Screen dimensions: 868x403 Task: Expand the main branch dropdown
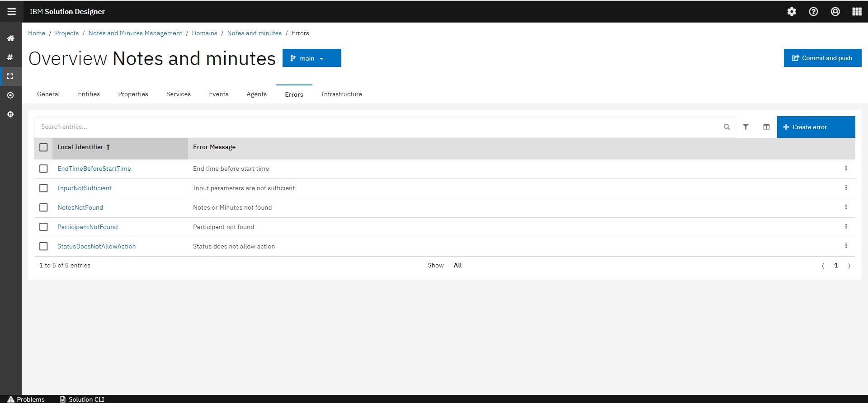click(311, 58)
